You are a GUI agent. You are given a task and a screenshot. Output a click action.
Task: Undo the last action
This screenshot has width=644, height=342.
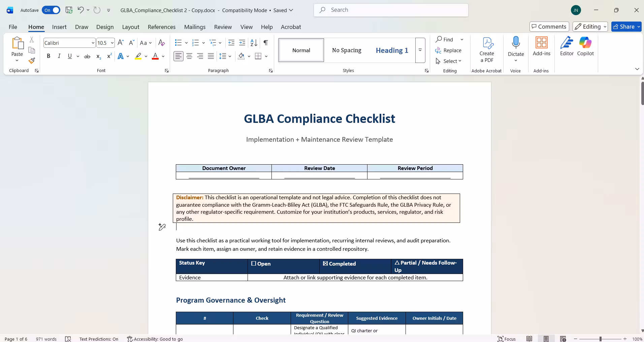coord(80,10)
